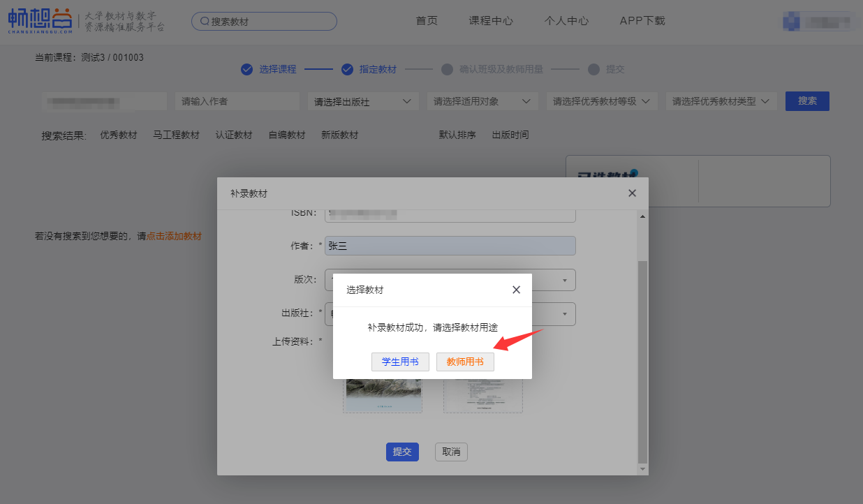The image size is (863, 504).
Task: Click the 提交 step circle icon
Action: 593,69
